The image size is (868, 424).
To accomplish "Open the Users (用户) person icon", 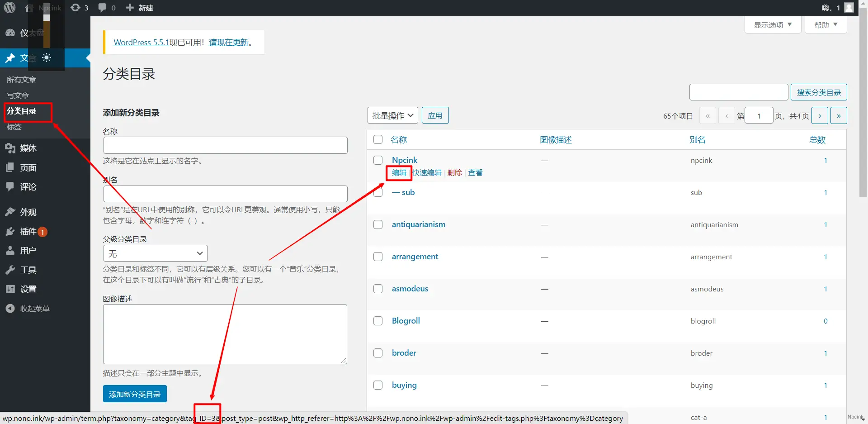I will 10,250.
